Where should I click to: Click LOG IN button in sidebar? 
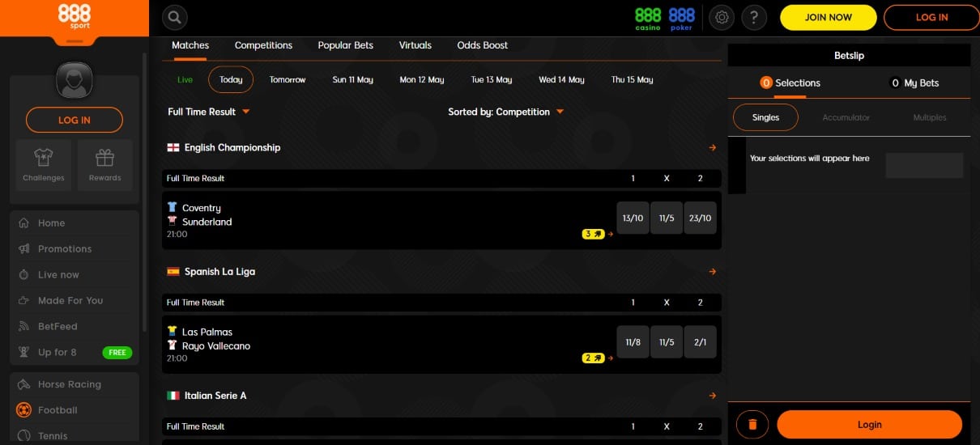click(x=75, y=120)
